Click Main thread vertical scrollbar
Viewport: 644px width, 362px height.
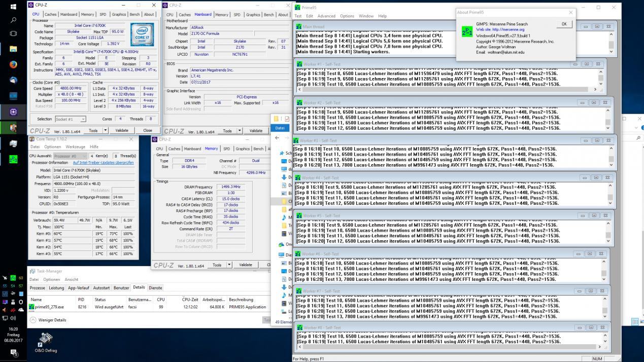pyautogui.click(x=611, y=44)
